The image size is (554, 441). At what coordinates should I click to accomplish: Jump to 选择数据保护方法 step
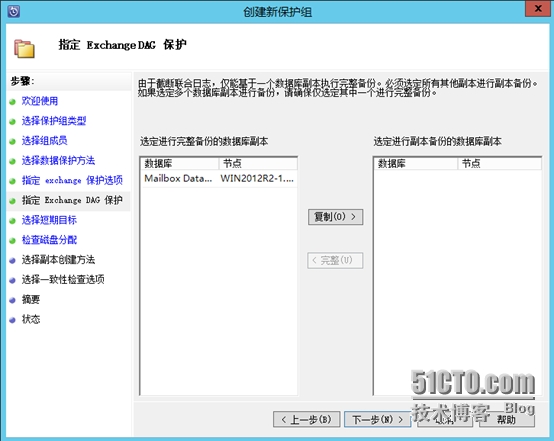pos(58,160)
